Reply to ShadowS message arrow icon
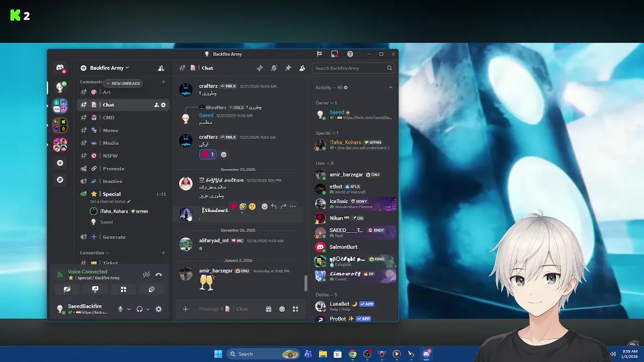 click(274, 206)
